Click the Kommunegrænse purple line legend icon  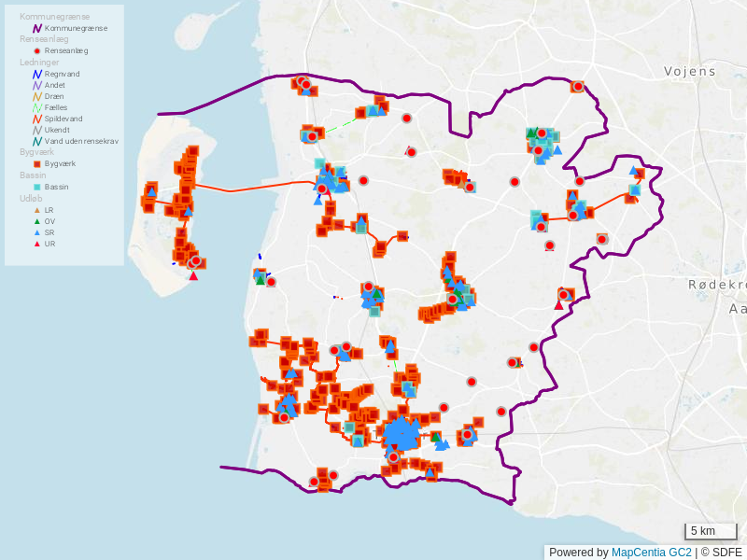[x=37, y=28]
